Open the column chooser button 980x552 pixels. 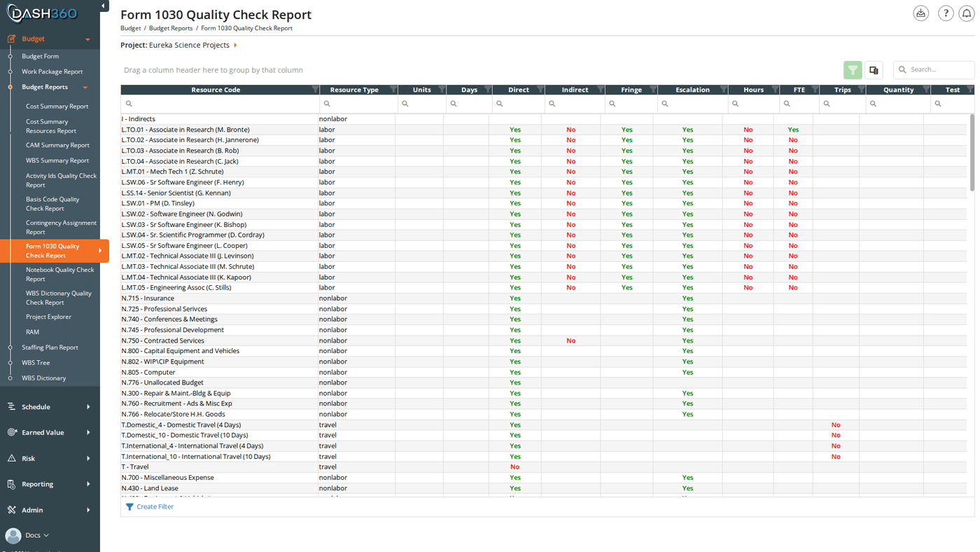pyautogui.click(x=874, y=70)
